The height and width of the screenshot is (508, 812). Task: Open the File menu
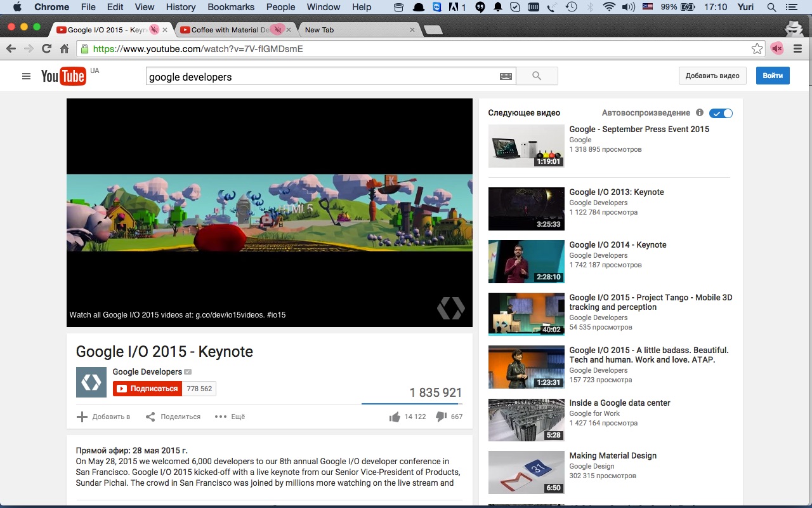point(88,7)
